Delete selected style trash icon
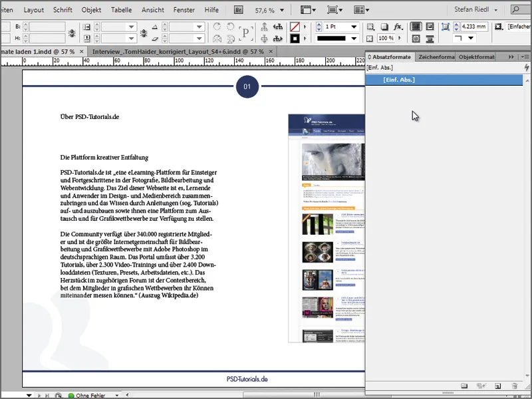This screenshot has height=399, width=532. (x=515, y=386)
